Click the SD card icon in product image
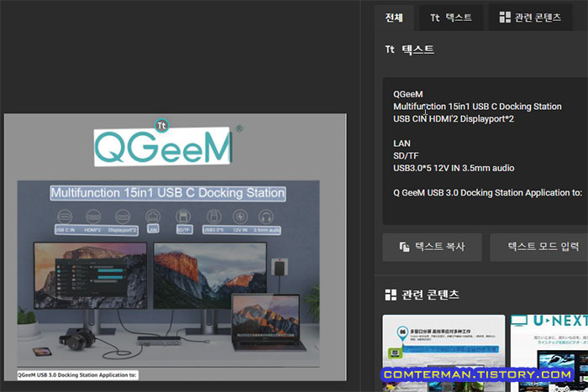 tap(183, 217)
